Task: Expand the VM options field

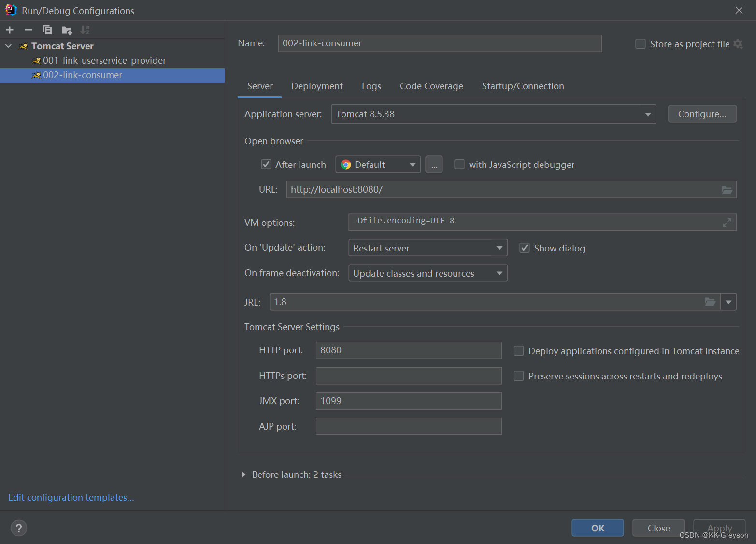Action: click(727, 223)
